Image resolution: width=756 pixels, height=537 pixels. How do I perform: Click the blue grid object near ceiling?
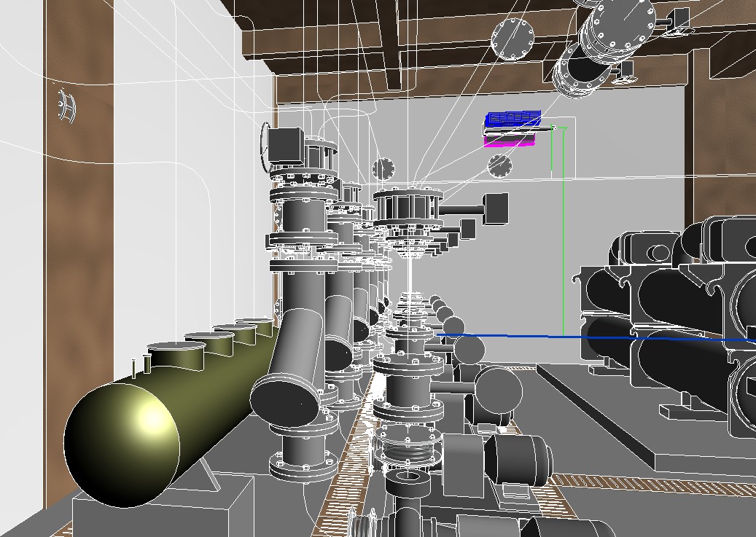pyautogui.click(x=513, y=117)
